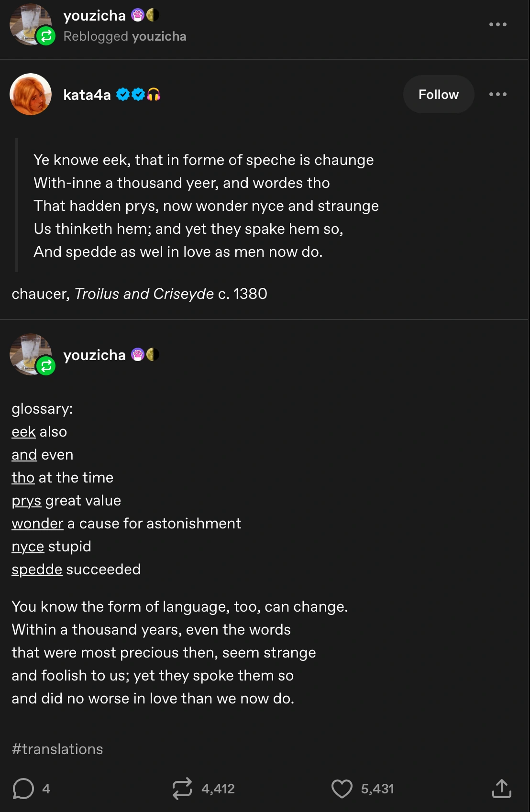This screenshot has height=812, width=530.
Task: Like the post with heart icon
Action: tap(342, 789)
